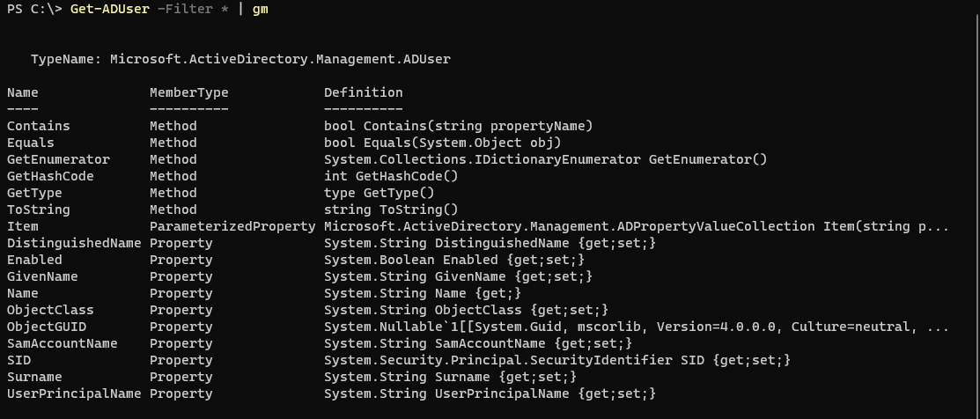This screenshot has width=980, height=419.
Task: Click the ToString method definition
Action: click(x=391, y=209)
